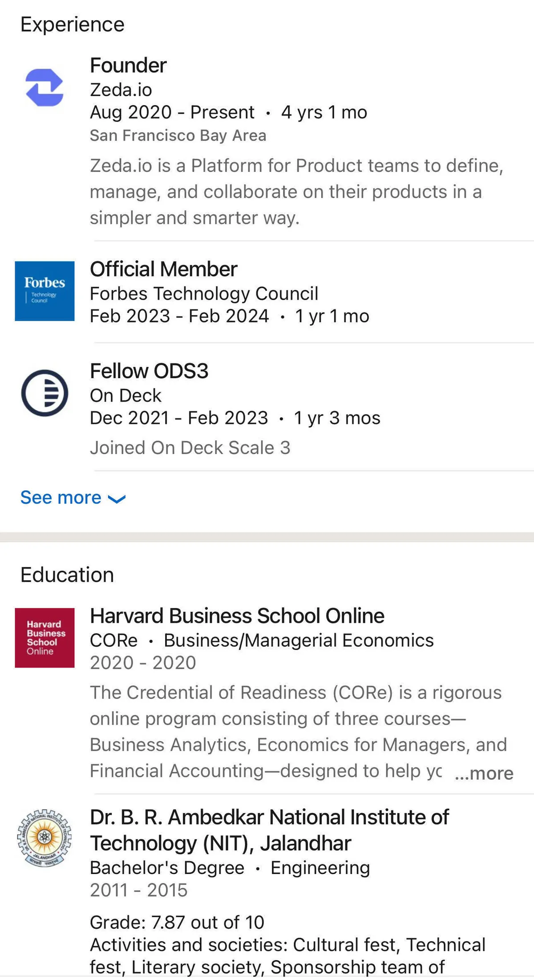Expand experience list with See more
The image size is (534, 980).
61,497
